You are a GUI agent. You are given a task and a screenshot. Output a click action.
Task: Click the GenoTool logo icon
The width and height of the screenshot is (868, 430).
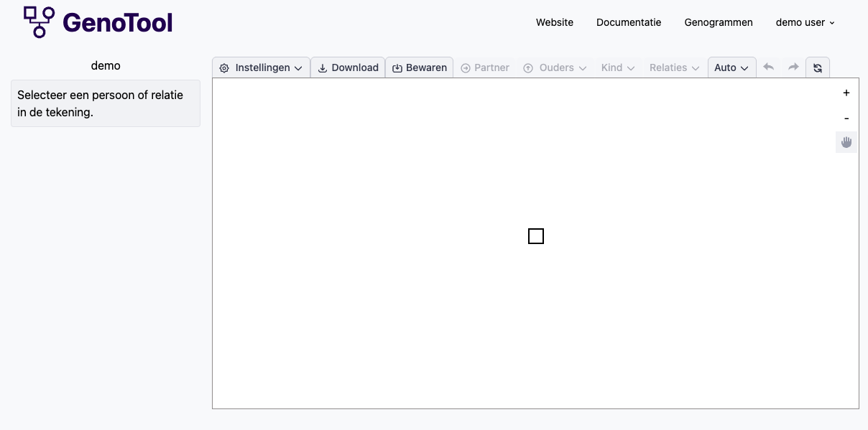pyautogui.click(x=39, y=22)
